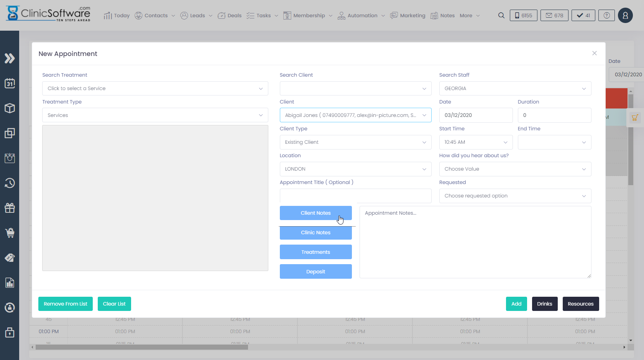This screenshot has width=644, height=360.
Task: Select the gift vouchers icon in the sidebar
Action: tap(10, 208)
